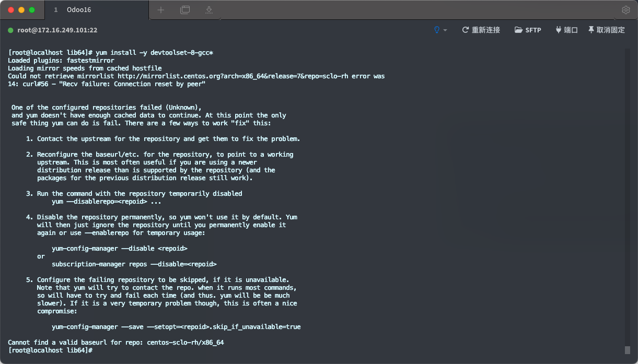Click the mirrorlist.centos.org URL text
Viewport: 638px width, 364px height.
click(x=233, y=76)
